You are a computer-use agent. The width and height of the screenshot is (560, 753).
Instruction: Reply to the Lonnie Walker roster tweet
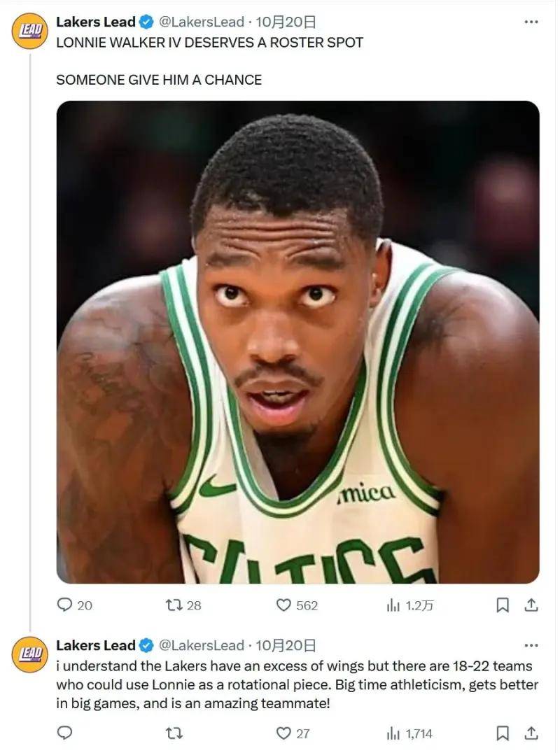[x=64, y=605]
